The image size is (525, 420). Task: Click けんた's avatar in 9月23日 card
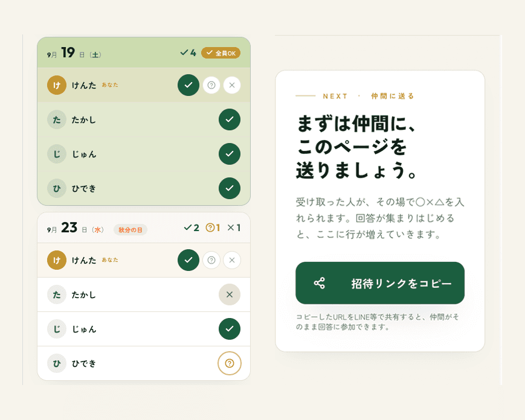tap(57, 260)
